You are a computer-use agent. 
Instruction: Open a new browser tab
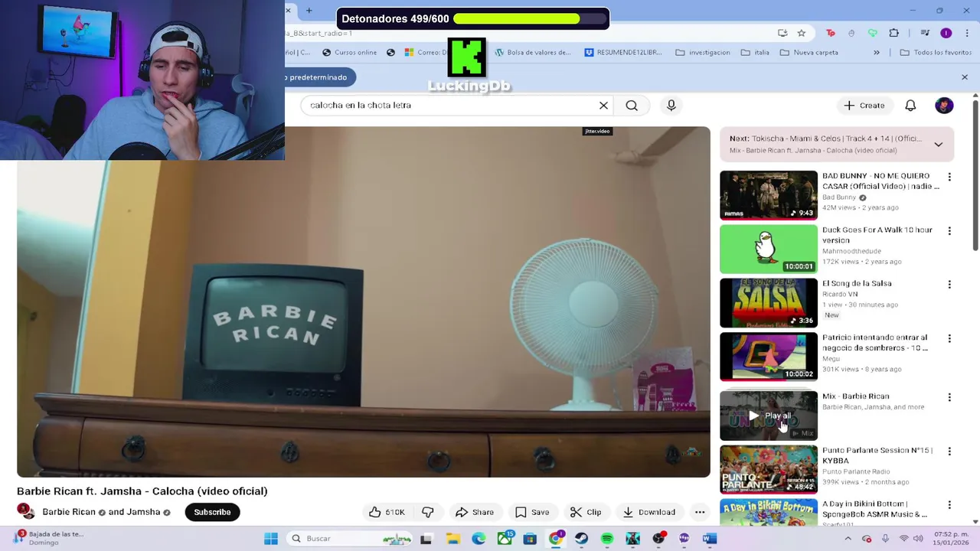pos(309,10)
